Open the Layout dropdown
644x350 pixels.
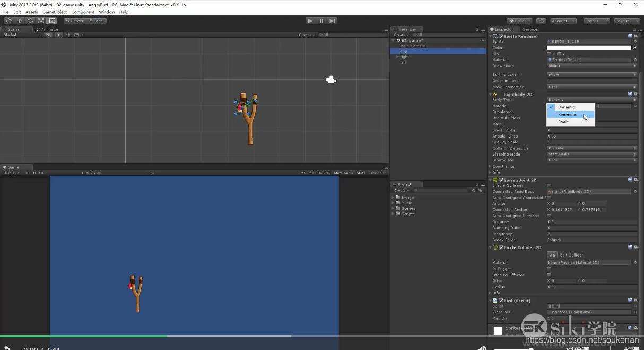[626, 21]
